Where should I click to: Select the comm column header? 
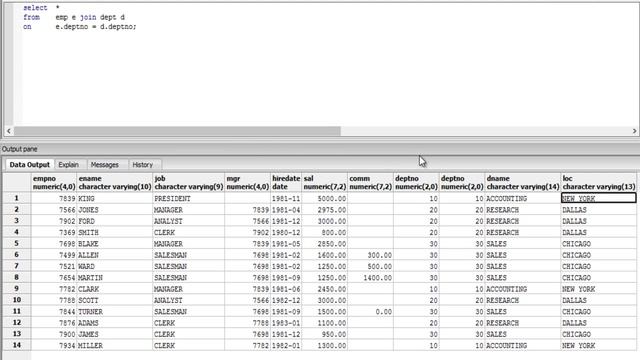[x=371, y=182]
